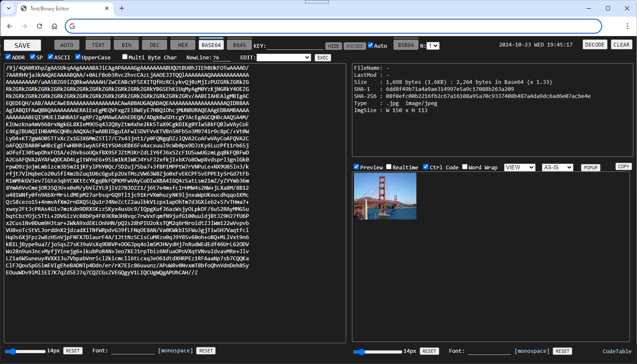637x364 pixels.
Task: Click the SHA-1 hash value text
Action: point(450,89)
